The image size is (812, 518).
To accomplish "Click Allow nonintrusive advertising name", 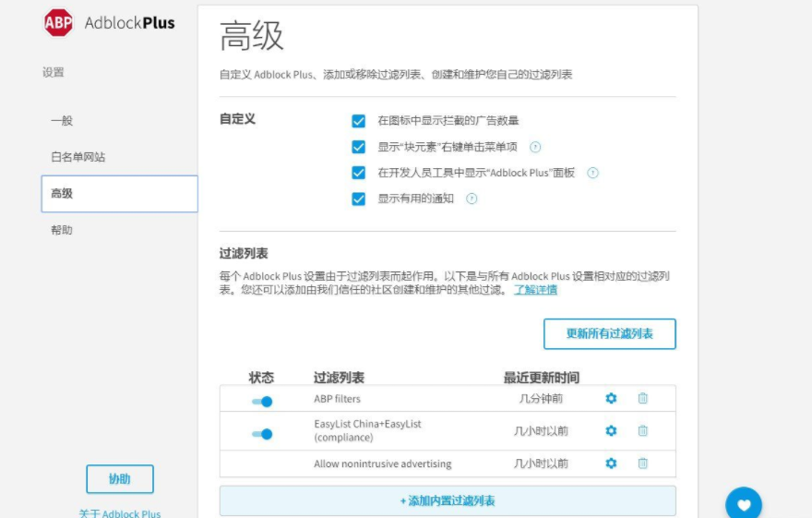I will coord(383,464).
